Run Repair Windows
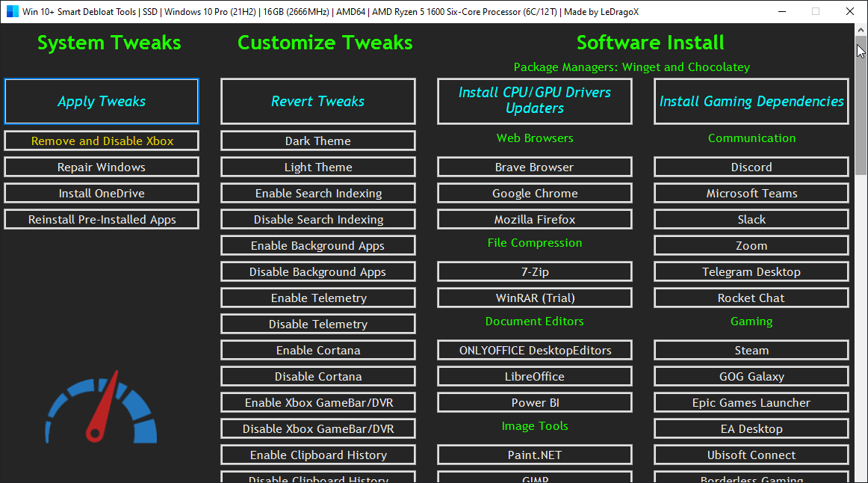 102,167
